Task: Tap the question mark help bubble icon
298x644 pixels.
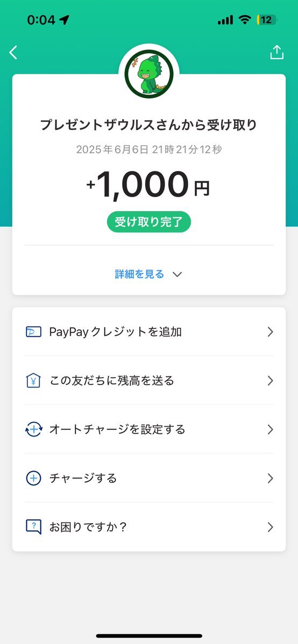Action: pos(33,527)
